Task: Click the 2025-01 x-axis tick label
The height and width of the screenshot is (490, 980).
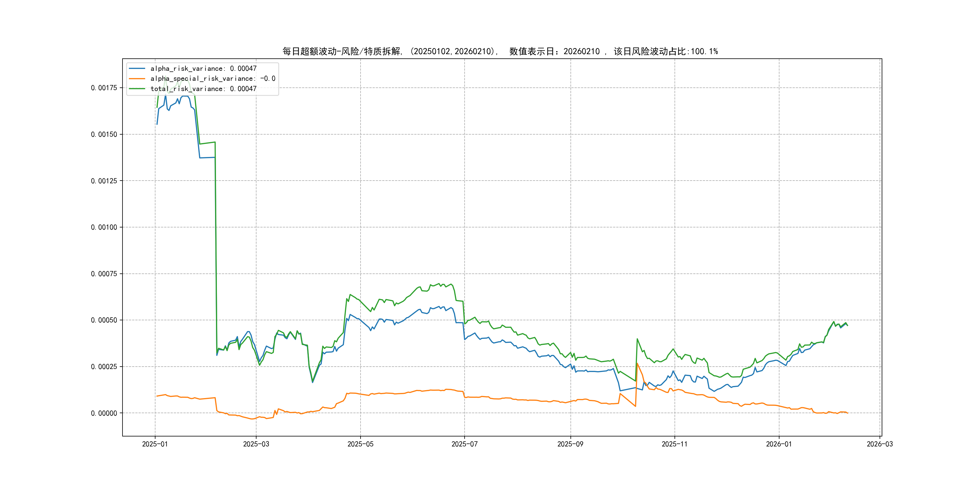Action: pos(155,444)
